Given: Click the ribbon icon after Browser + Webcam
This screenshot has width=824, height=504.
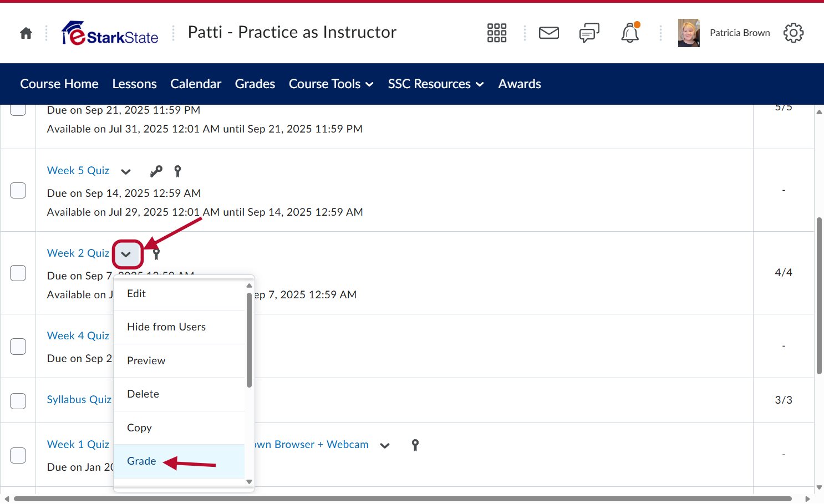Looking at the screenshot, I should click(x=415, y=445).
